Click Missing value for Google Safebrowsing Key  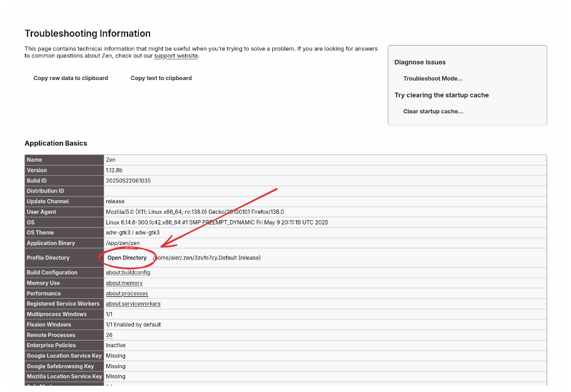coord(116,366)
